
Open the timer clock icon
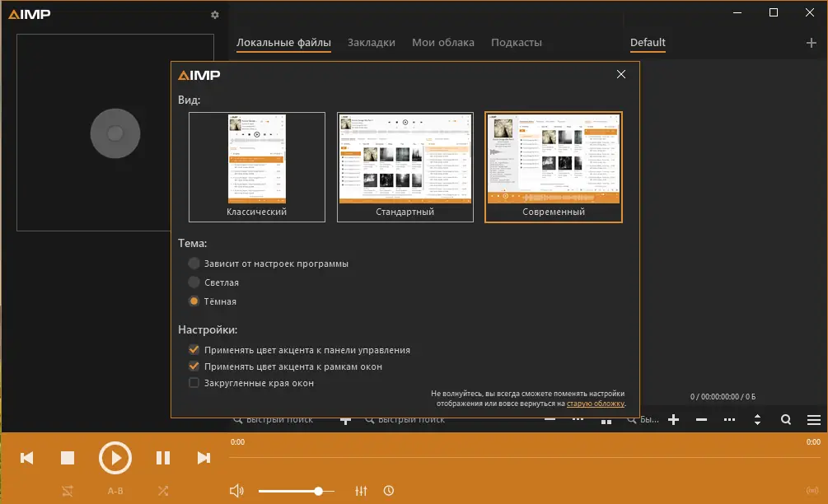click(x=388, y=491)
